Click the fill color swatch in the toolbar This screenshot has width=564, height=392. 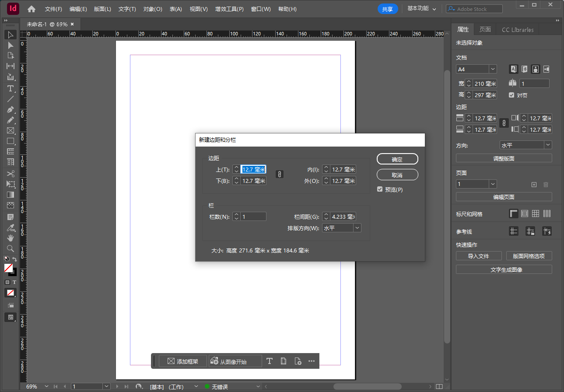[x=9, y=268]
